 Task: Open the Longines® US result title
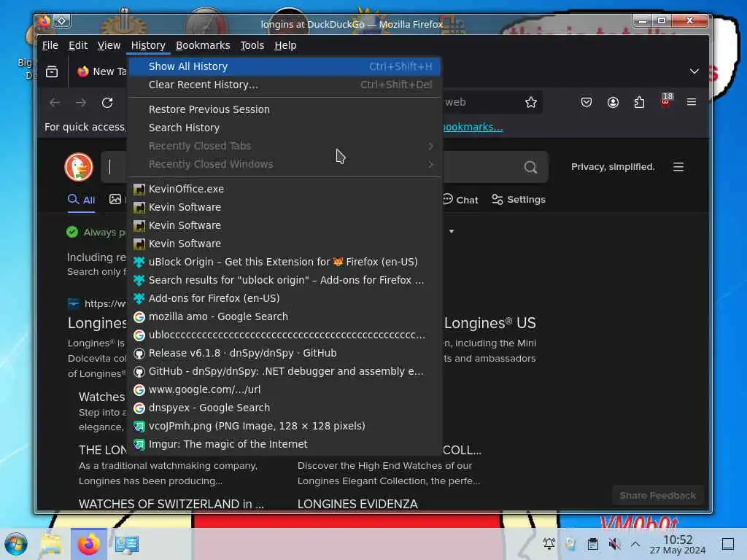(489, 323)
